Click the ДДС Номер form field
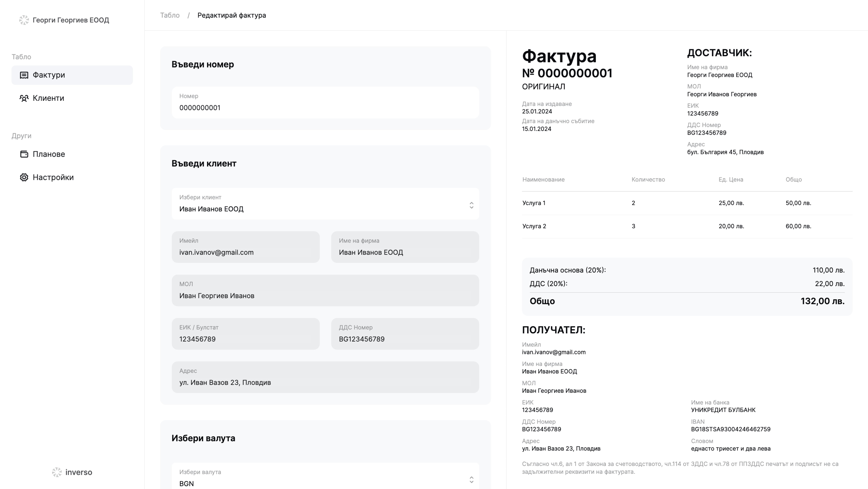This screenshot has height=489, width=868. [x=405, y=334]
